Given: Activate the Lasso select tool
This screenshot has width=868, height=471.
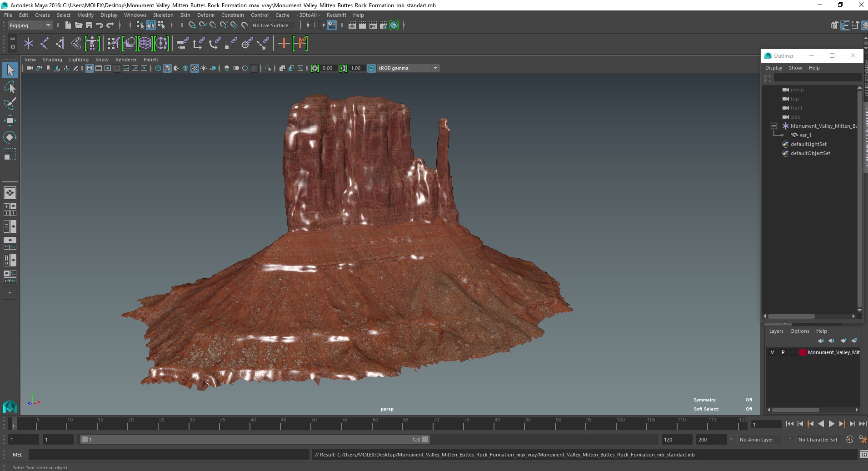Looking at the screenshot, I should [10, 87].
